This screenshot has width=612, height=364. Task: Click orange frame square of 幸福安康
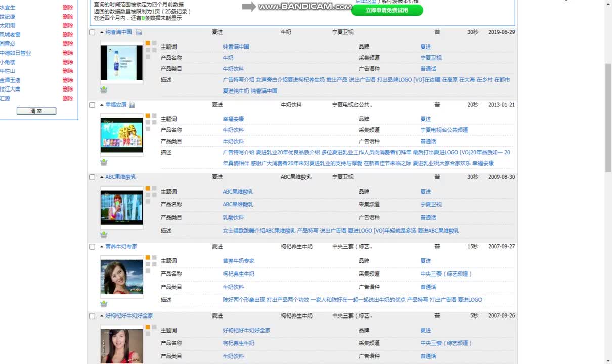pos(148,116)
